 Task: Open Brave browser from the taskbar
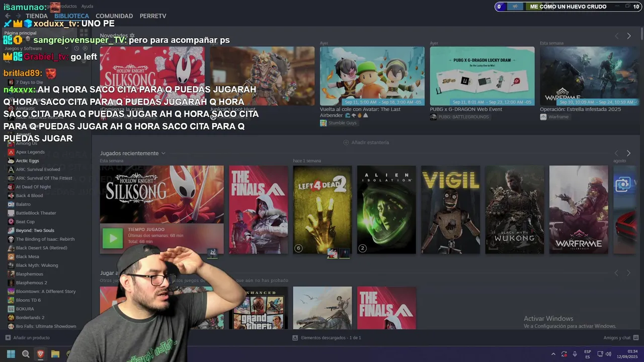(40, 354)
